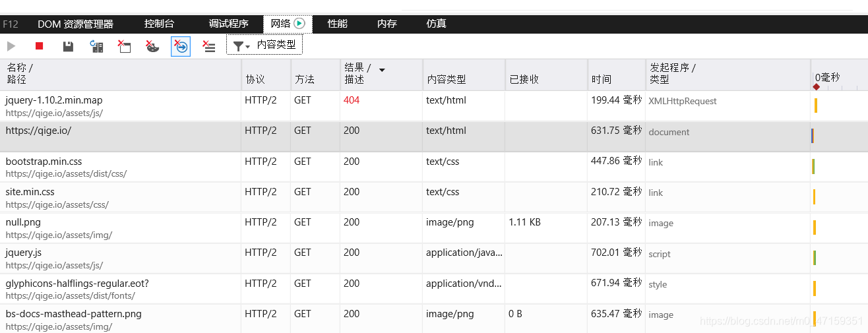
Task: Sort by 内容类型 column header
Action: (464, 74)
